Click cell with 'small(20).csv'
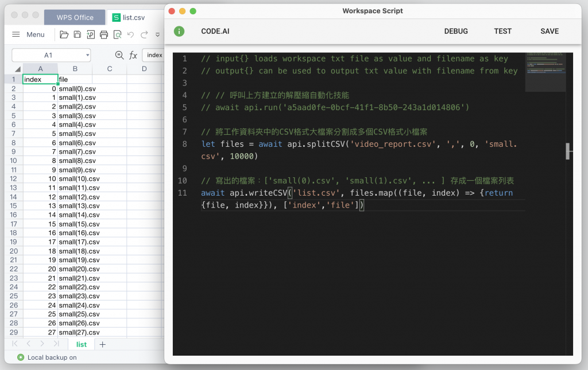588x370 pixels. [x=79, y=269]
